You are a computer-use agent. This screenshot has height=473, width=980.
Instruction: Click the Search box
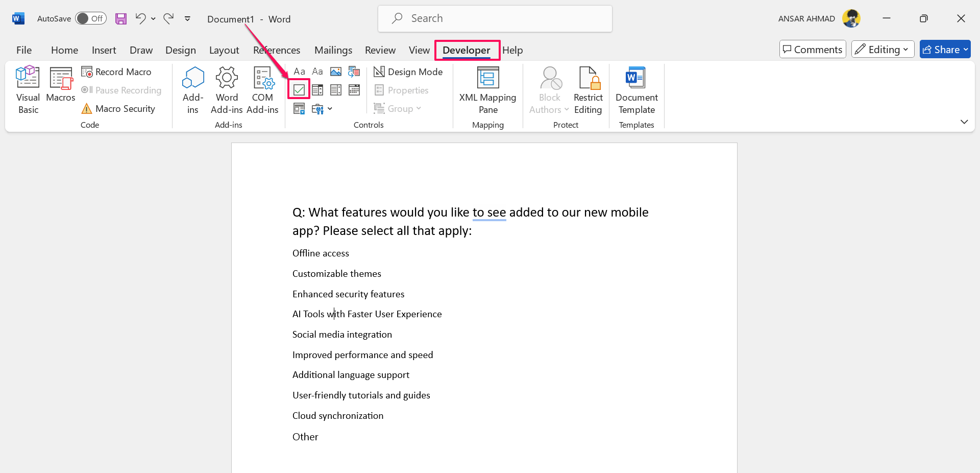495,18
